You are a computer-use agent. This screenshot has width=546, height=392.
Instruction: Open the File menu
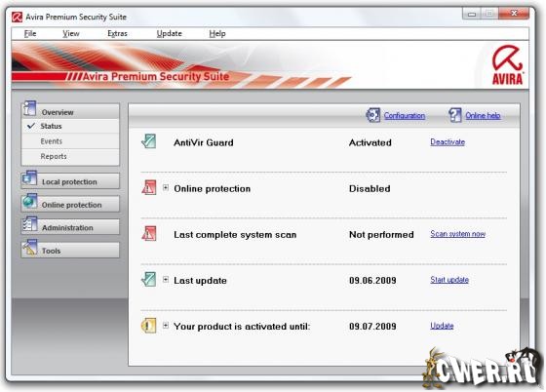point(30,33)
